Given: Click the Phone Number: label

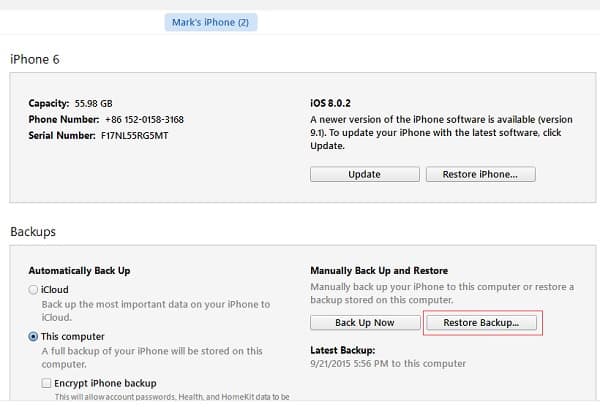Looking at the screenshot, I should tap(64, 119).
